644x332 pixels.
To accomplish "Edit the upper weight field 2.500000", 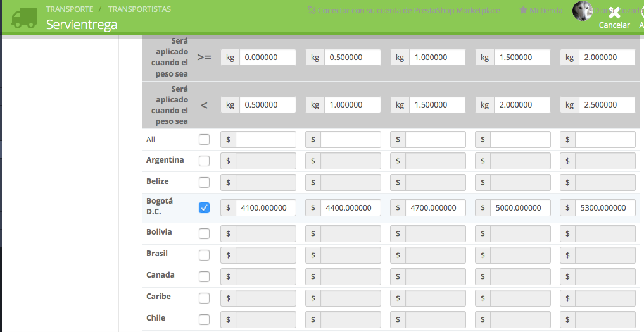I will 607,104.
